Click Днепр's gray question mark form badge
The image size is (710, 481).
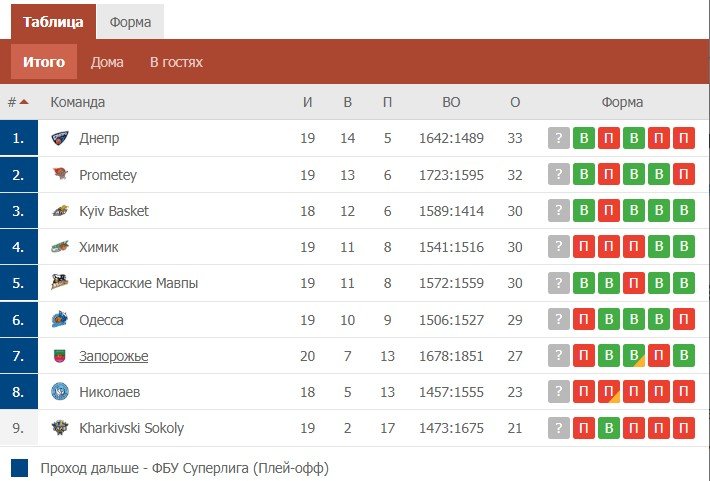559,138
